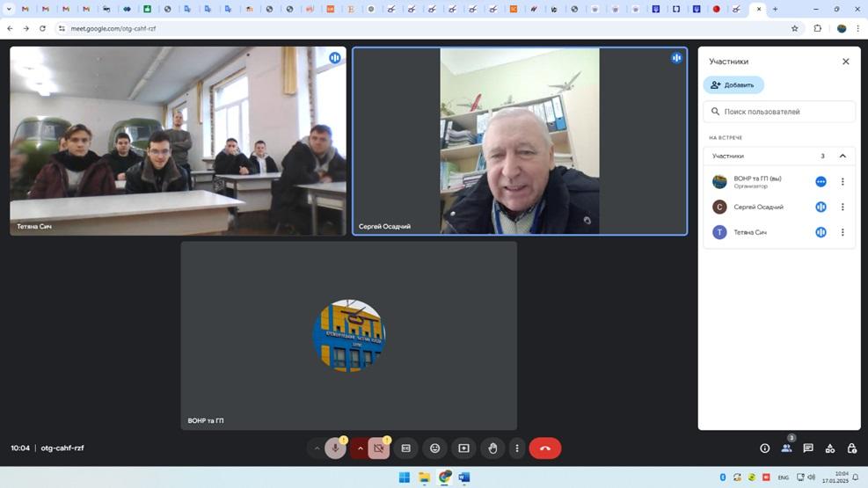Open the emoji reactions button
The image size is (868, 488).
[434, 448]
